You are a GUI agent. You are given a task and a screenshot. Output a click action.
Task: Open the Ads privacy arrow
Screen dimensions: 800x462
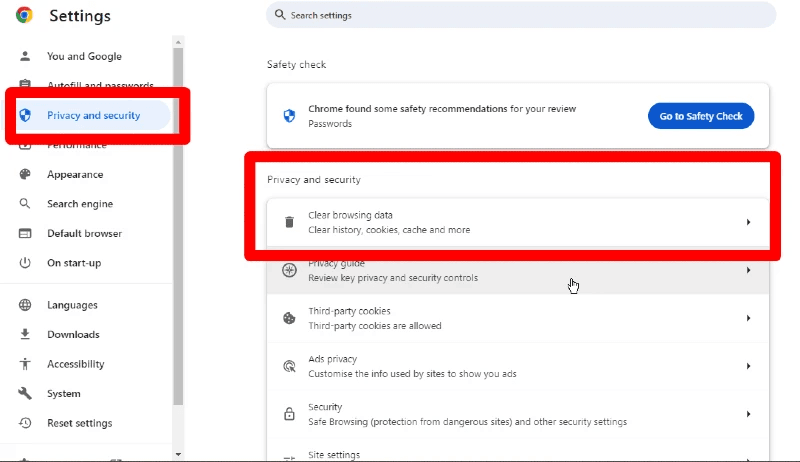pos(748,366)
